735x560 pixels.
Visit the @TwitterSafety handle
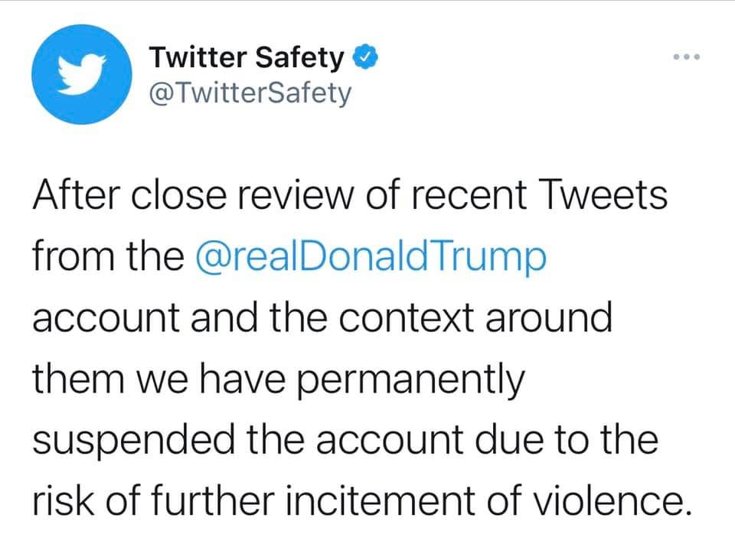coord(250,93)
